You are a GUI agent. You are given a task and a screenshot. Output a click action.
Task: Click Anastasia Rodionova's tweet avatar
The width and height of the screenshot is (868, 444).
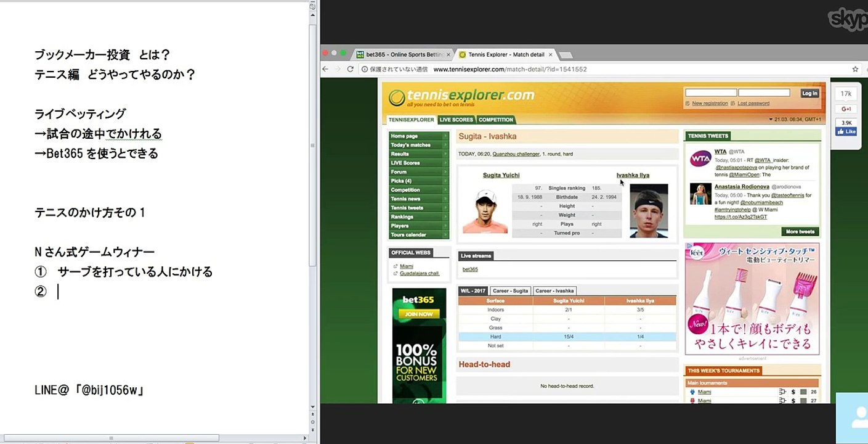(x=700, y=194)
